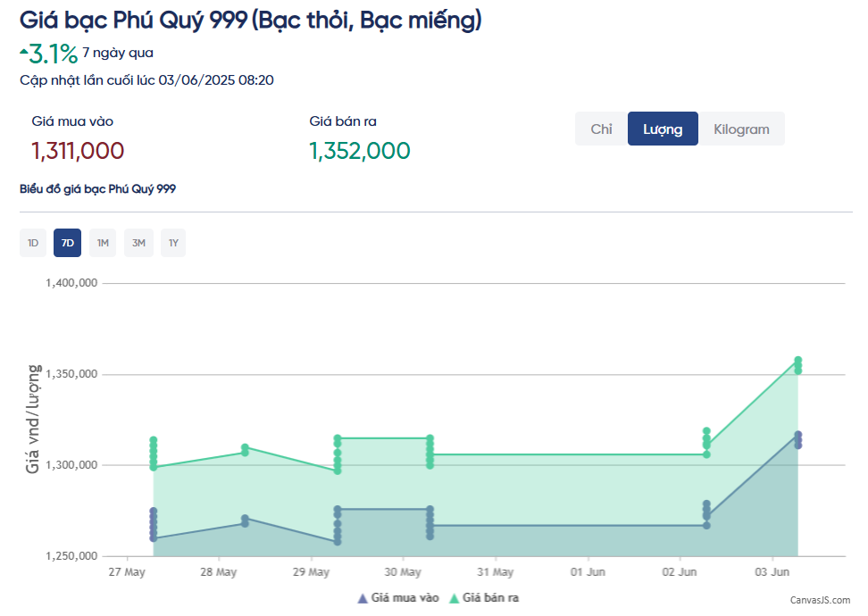868x616 pixels.
Task: Select the blue triangle legend marker
Action: 363,596
